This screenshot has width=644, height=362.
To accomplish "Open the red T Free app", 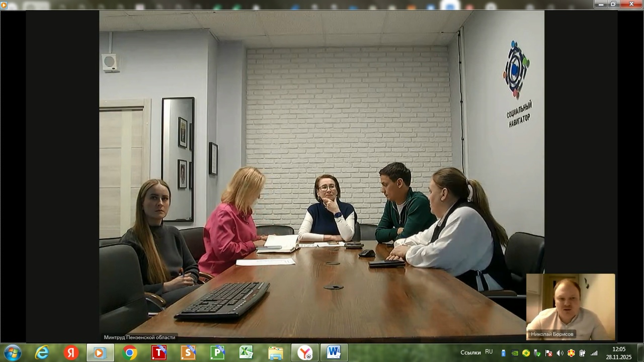I will 159,353.
